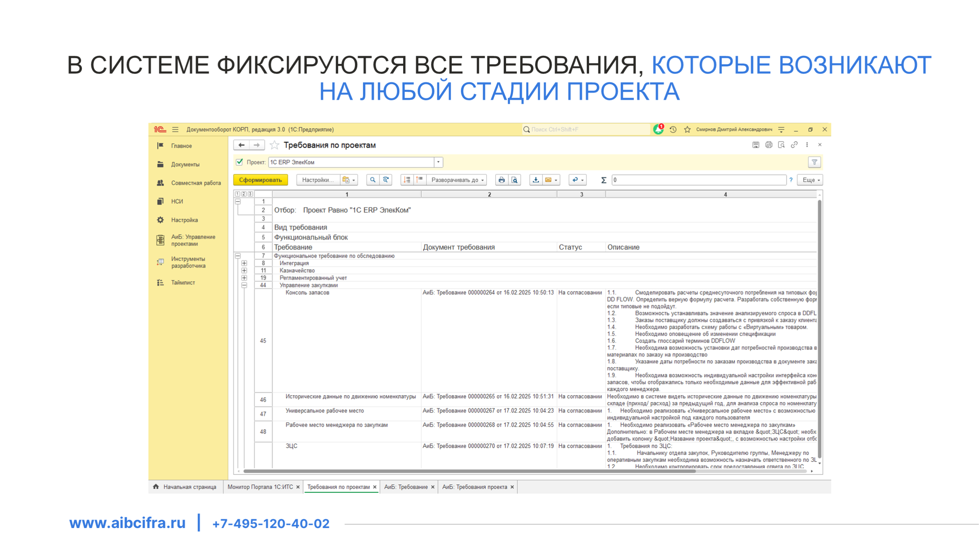Click the Сформировать button
Viewport: 980px width, 551px height.
point(260,180)
